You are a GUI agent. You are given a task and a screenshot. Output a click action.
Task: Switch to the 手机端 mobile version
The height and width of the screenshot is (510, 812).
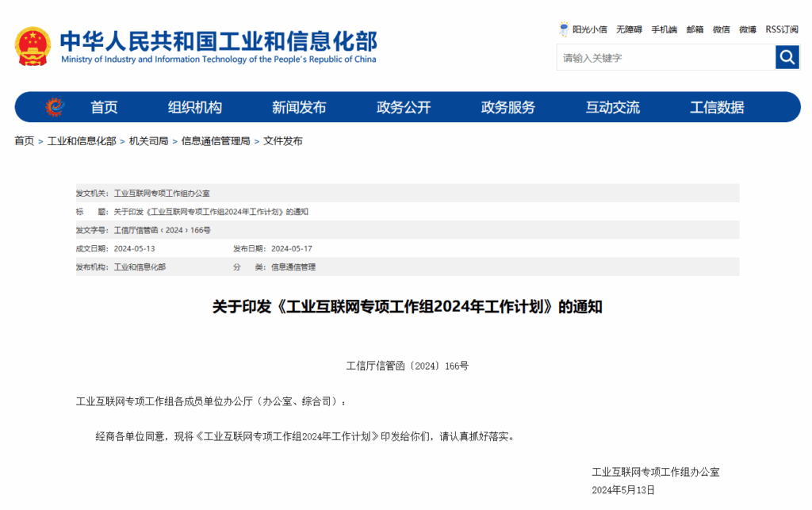(x=664, y=29)
